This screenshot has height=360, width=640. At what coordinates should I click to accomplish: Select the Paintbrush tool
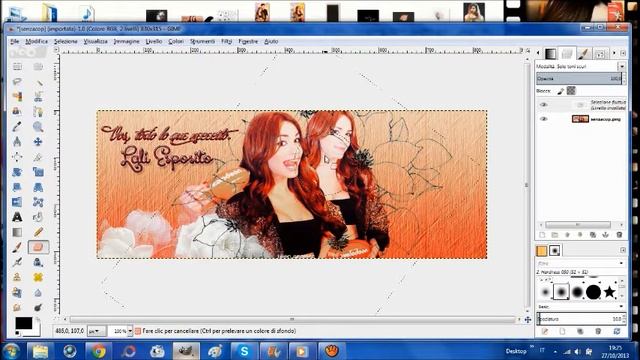tap(17, 247)
